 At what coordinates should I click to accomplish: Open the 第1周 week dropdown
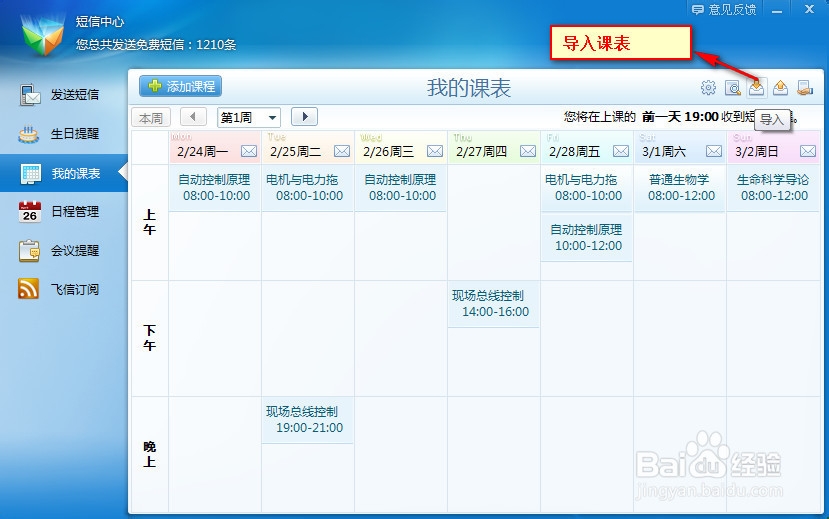click(x=248, y=117)
